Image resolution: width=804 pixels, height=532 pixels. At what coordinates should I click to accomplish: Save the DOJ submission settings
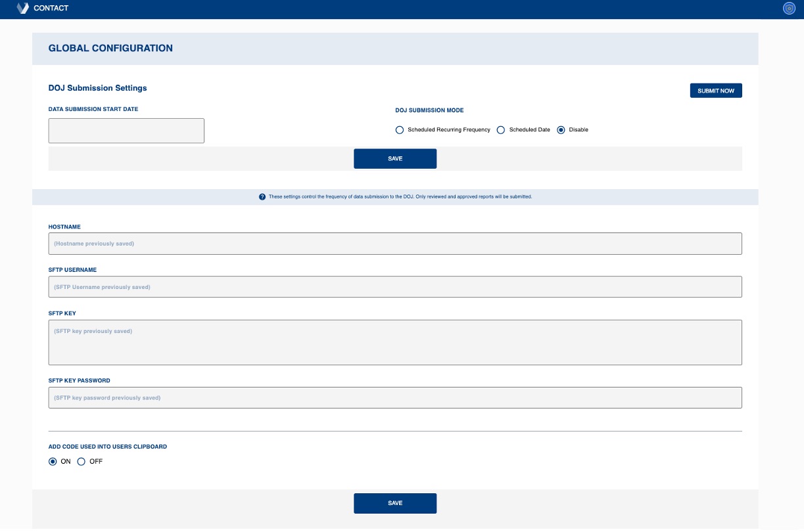395,158
